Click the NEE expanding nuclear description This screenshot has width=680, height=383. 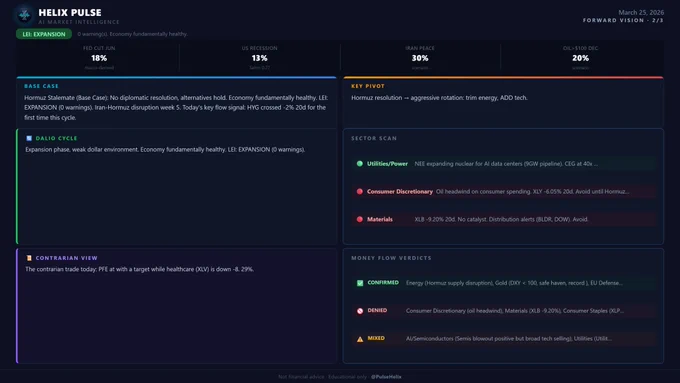point(506,164)
